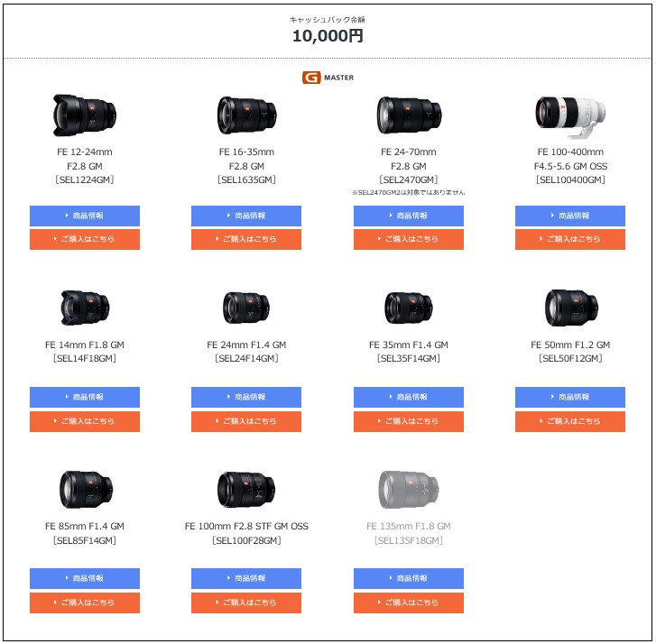Open 商品情報 for FE 16-35mm F2.8 GM
This screenshot has width=656, height=644.
pyautogui.click(x=246, y=216)
